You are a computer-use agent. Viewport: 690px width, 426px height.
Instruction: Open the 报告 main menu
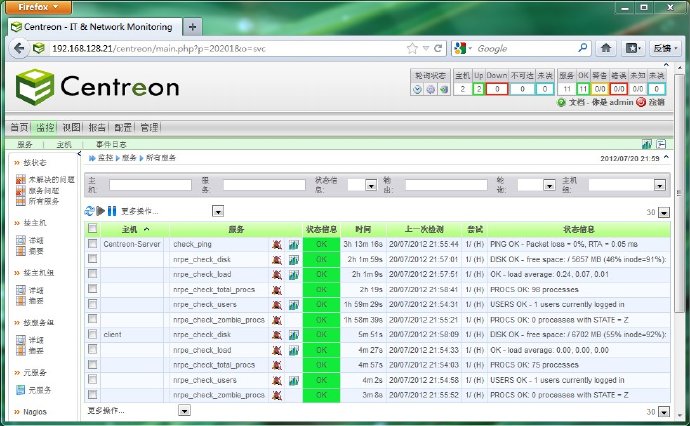tap(97, 128)
